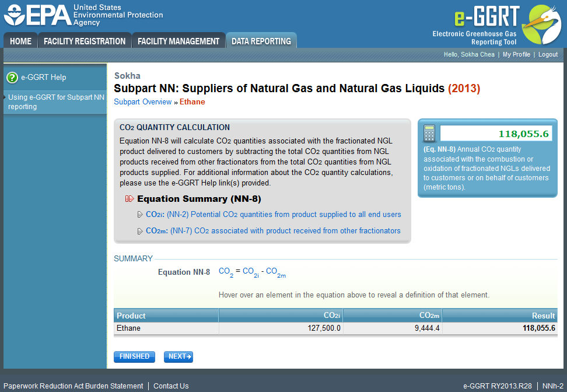
Task: Click the Sokha facility name heading
Action: tap(127, 76)
